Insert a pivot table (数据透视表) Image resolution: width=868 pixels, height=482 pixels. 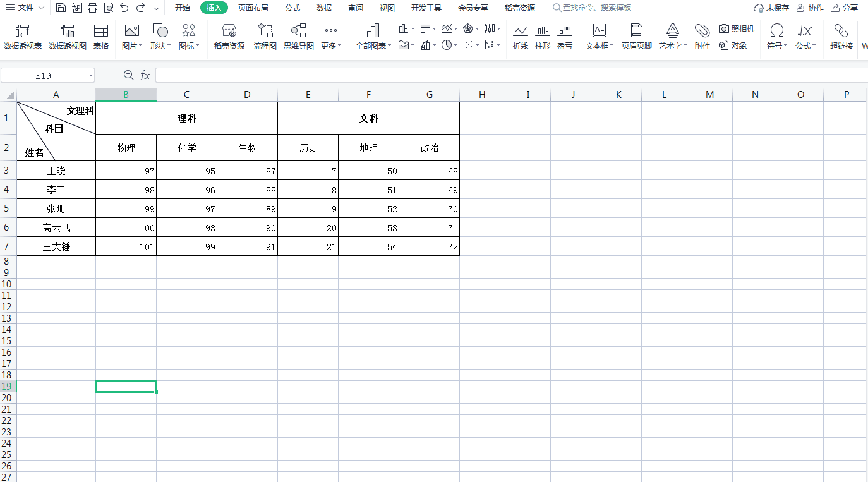(x=23, y=37)
